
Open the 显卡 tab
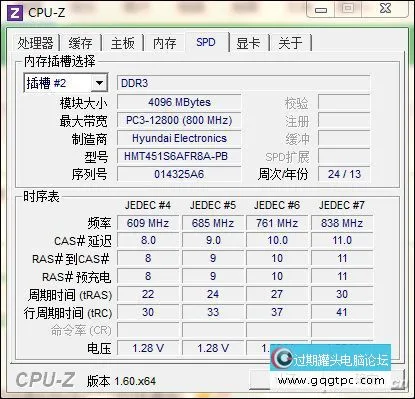click(248, 43)
